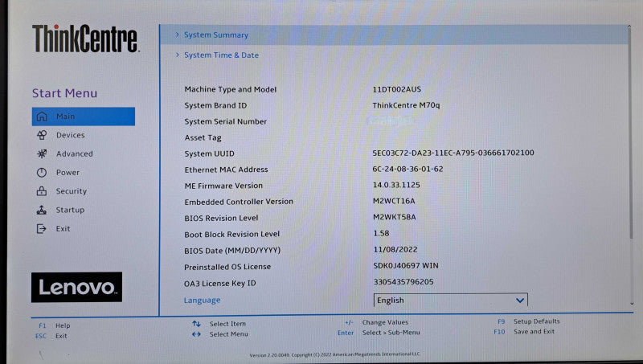Click controller version M2WCT16A
The height and width of the screenshot is (364, 643).
394,201
